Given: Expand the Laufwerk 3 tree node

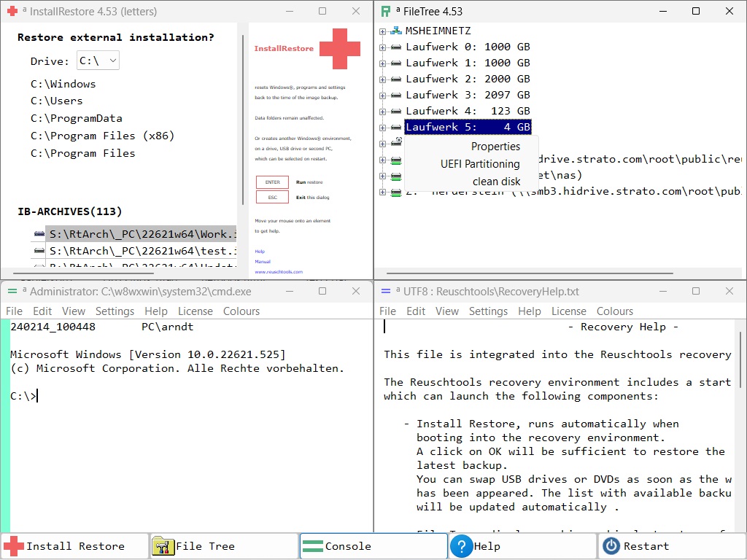Looking at the screenshot, I should pyautogui.click(x=382, y=96).
